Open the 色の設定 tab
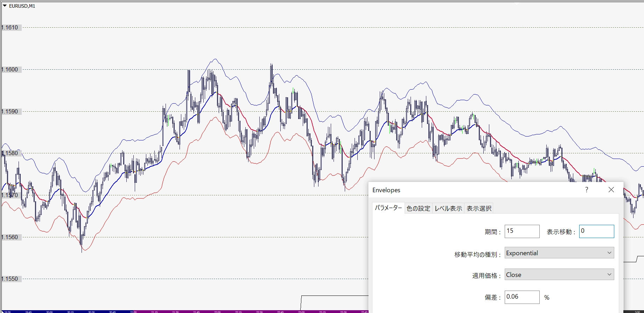 click(418, 209)
